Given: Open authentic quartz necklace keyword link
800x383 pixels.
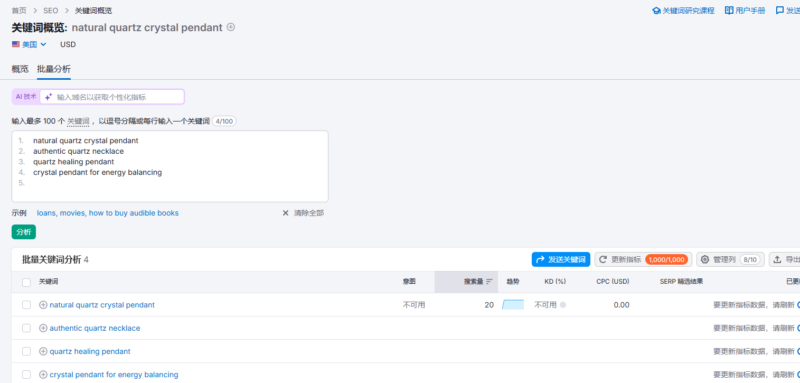Looking at the screenshot, I should [95, 328].
